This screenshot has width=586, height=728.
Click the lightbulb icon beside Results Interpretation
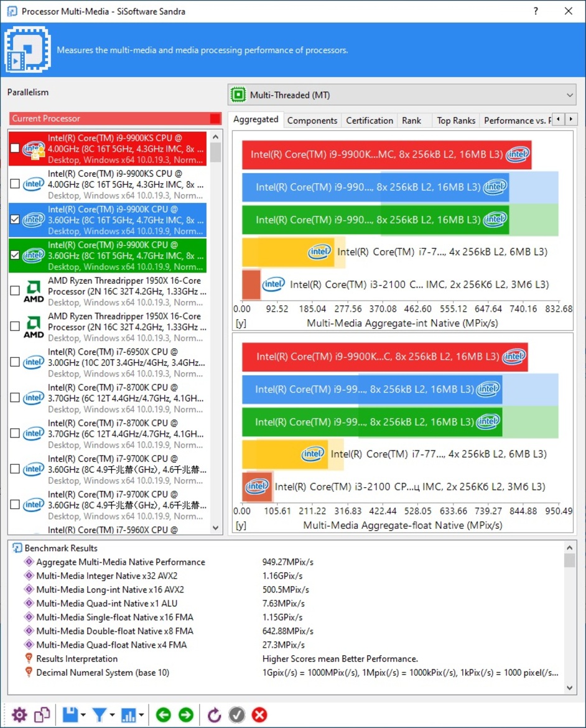point(29,658)
